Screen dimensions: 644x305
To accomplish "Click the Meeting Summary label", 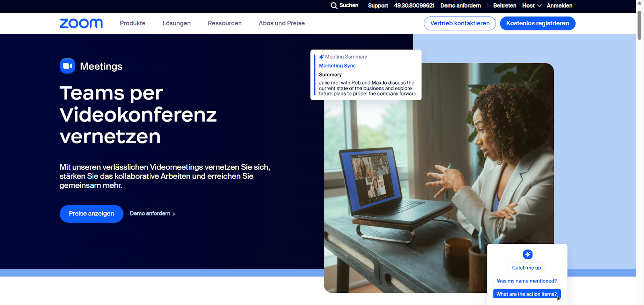I will click(x=346, y=57).
